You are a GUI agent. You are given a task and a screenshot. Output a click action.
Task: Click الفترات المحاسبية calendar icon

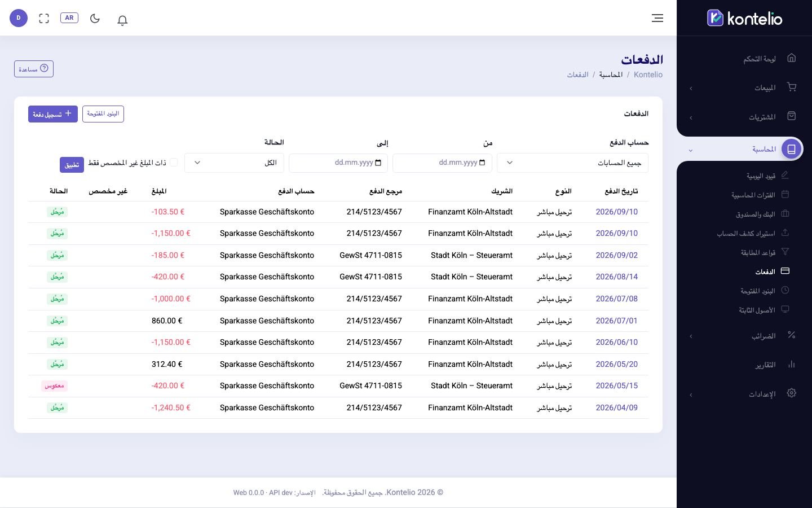click(785, 194)
